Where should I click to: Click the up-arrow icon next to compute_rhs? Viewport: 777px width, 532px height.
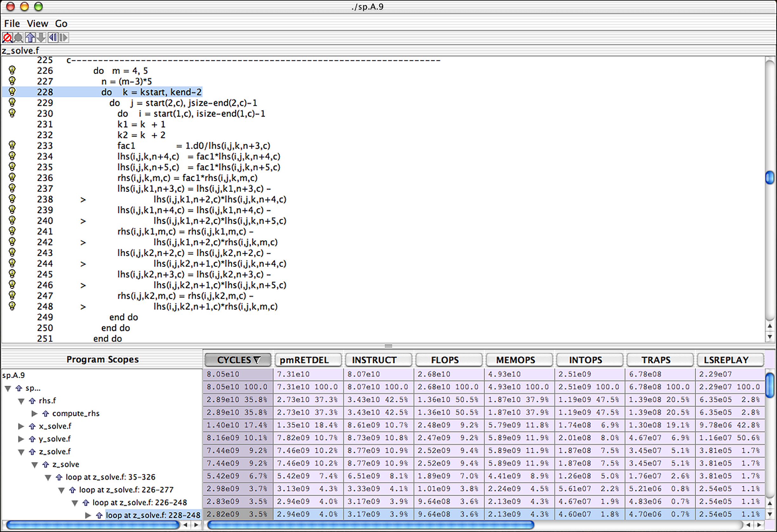[46, 414]
